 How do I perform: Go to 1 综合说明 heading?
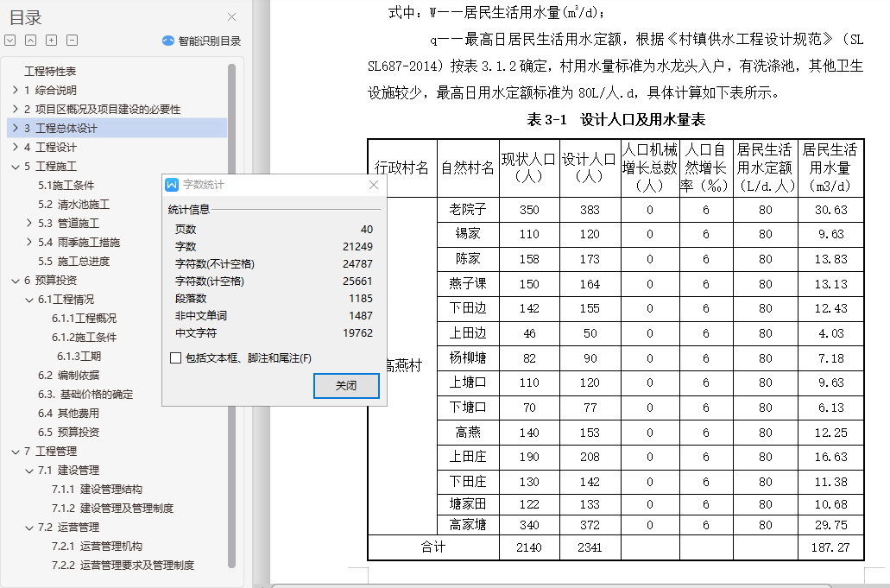50,91
